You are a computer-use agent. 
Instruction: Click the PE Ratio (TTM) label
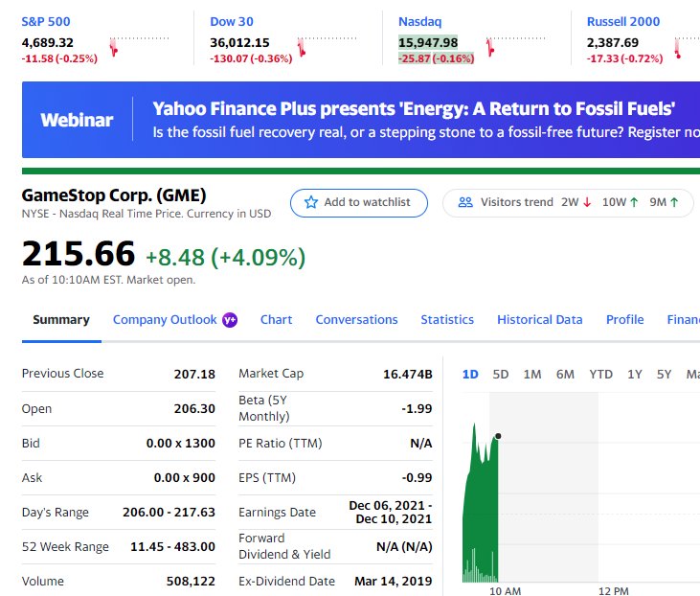pos(281,444)
